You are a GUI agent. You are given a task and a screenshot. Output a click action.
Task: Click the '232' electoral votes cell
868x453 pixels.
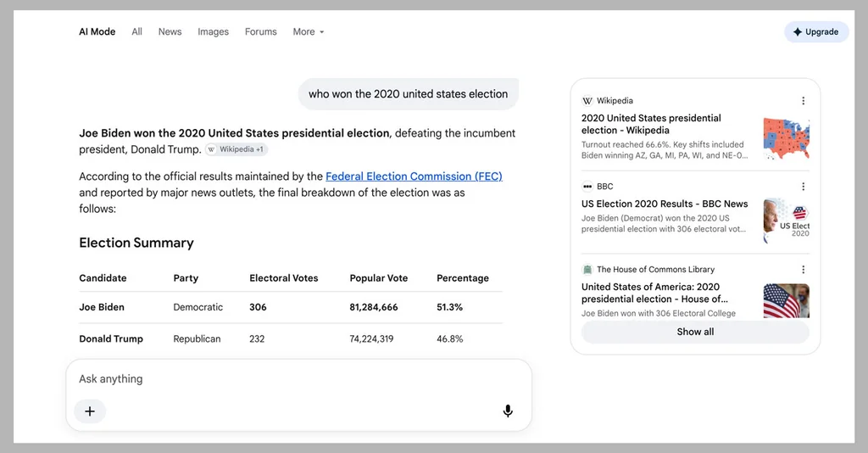click(257, 339)
